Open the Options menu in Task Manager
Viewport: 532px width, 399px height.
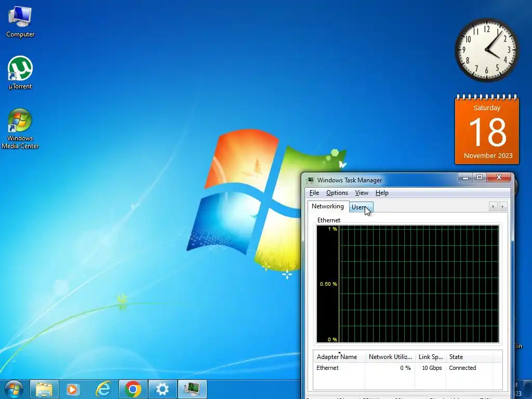337,193
